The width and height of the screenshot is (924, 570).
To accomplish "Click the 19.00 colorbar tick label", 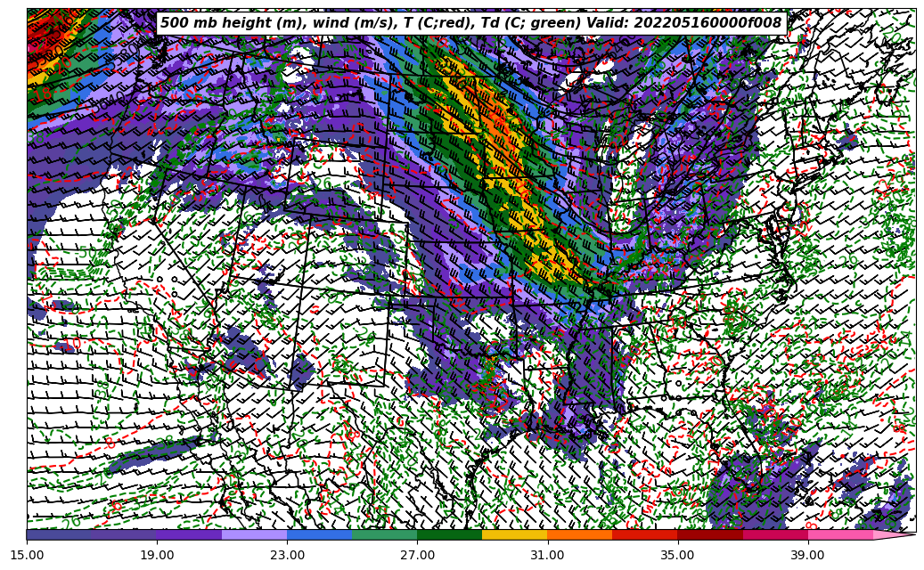I will pos(157,555).
